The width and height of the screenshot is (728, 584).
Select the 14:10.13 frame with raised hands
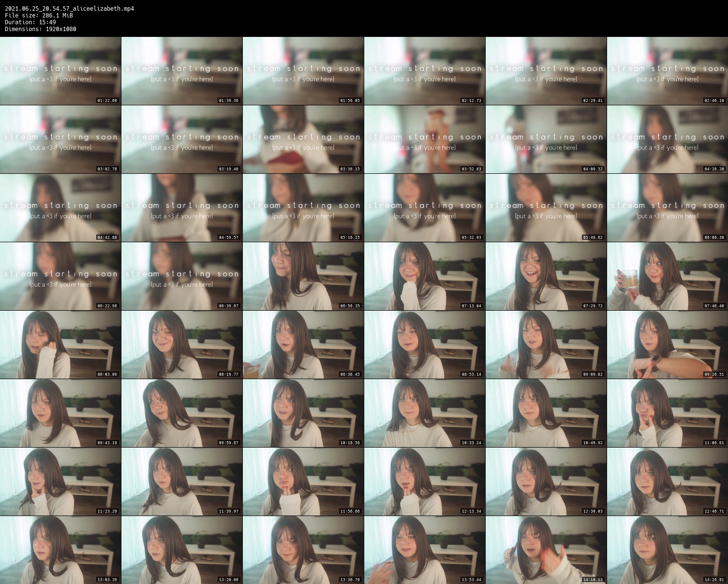pos(546,550)
